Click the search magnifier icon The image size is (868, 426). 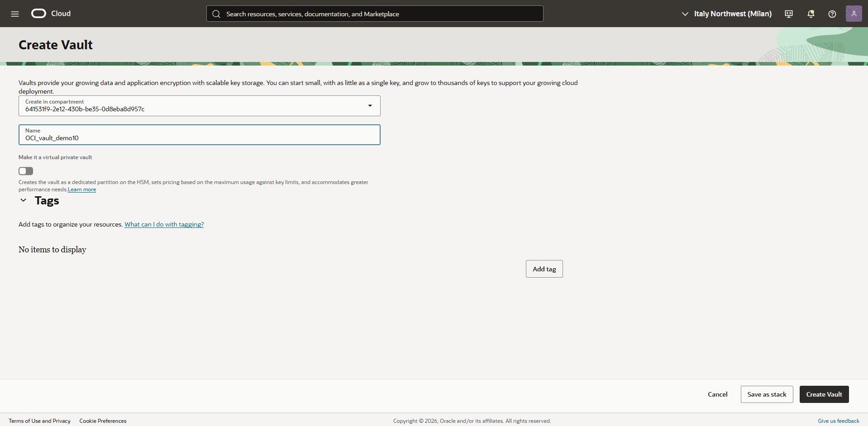click(216, 14)
